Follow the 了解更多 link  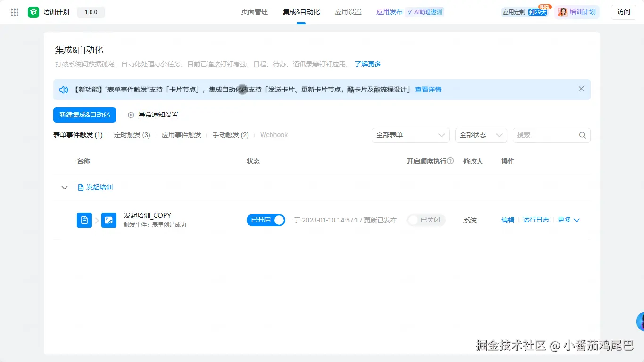(368, 64)
